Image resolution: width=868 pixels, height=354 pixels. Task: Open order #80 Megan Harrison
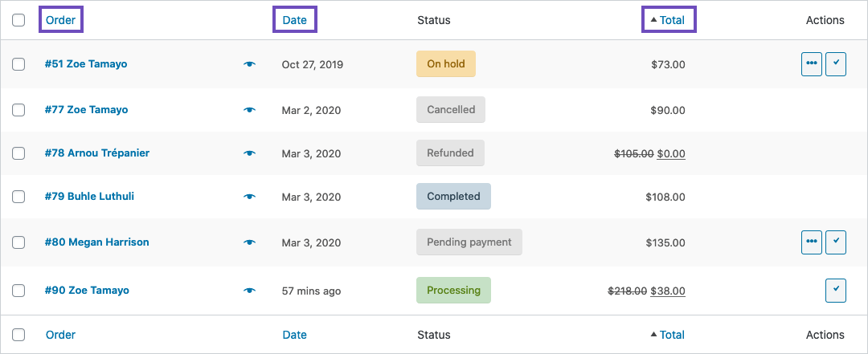(97, 242)
